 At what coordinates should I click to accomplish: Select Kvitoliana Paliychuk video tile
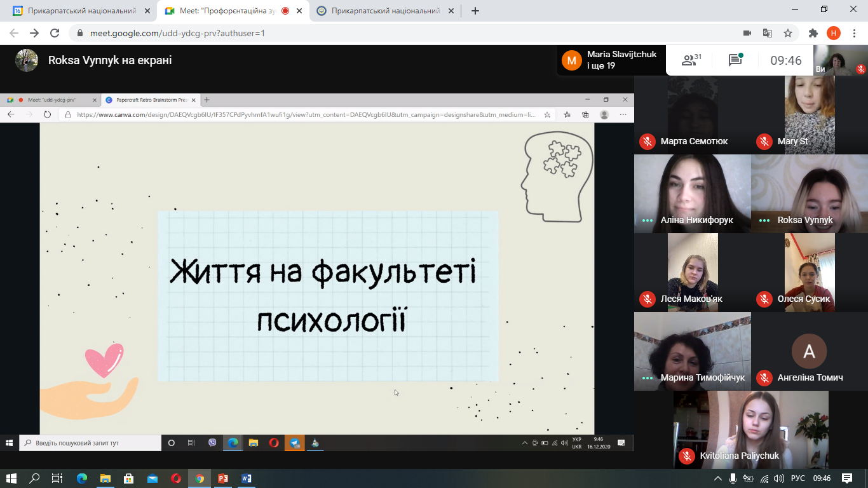(750, 430)
